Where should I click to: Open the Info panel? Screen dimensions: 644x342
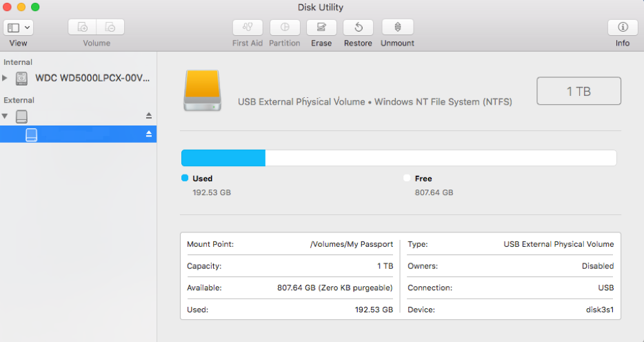(x=623, y=28)
